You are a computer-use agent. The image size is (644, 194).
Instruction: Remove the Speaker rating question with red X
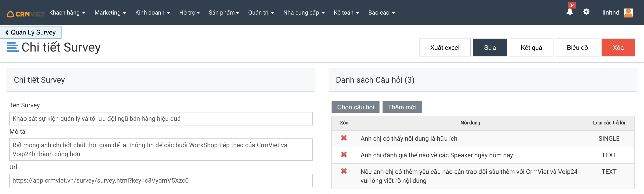344,154
